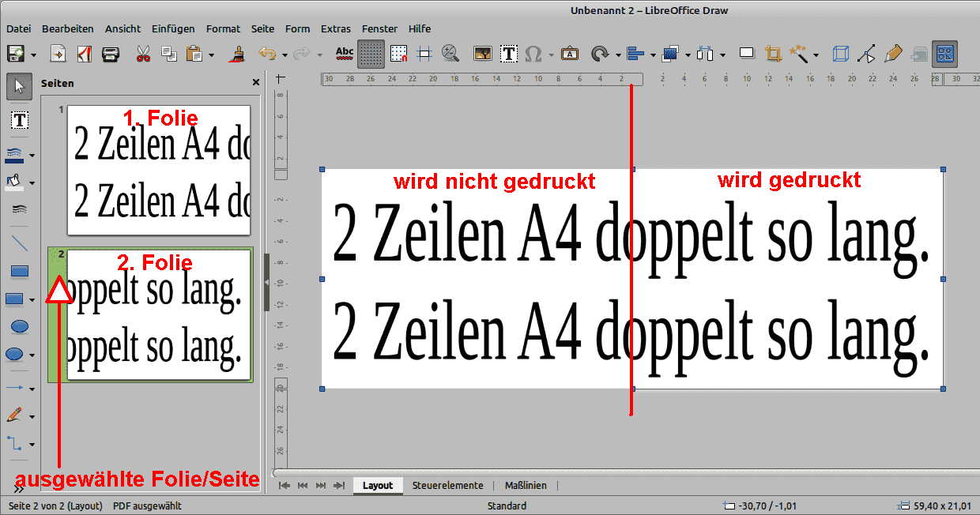Viewport: 980px width, 515px height.
Task: Export directly as PDF
Action: tap(84, 54)
